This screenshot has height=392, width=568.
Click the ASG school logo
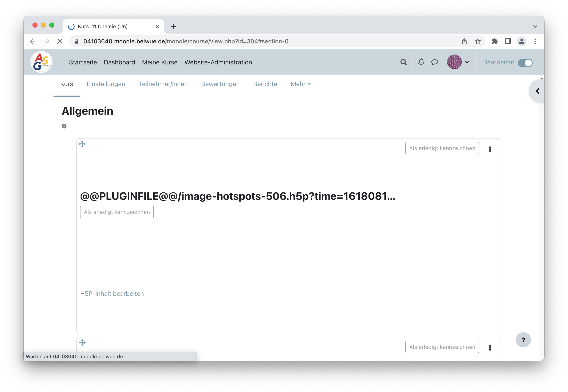(x=41, y=62)
